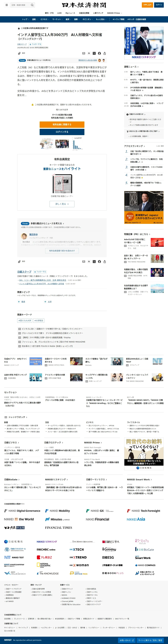This screenshot has height=644, width=168.
Task: Open NATIONAL GEOGRAPHIC logo link
Action: coord(44,565)
